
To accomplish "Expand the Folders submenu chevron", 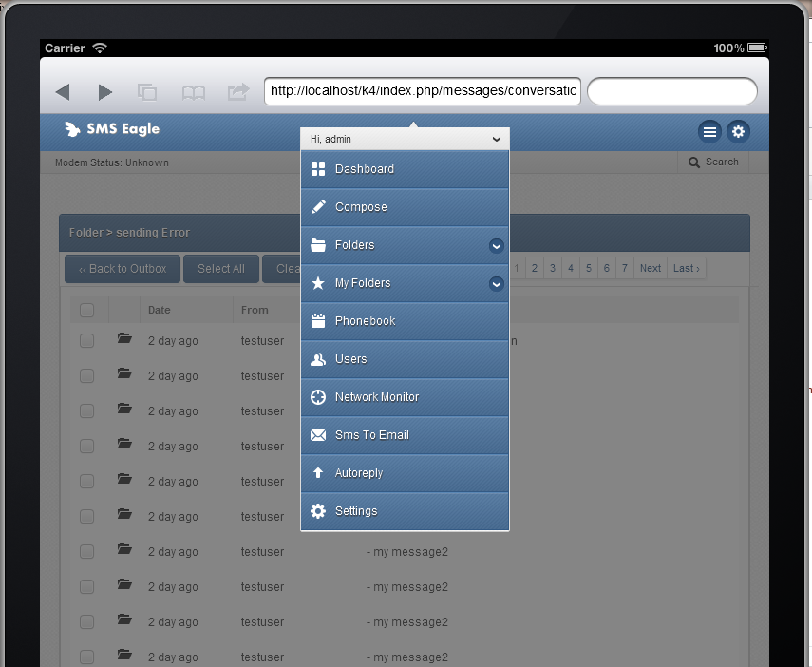I will click(x=497, y=246).
